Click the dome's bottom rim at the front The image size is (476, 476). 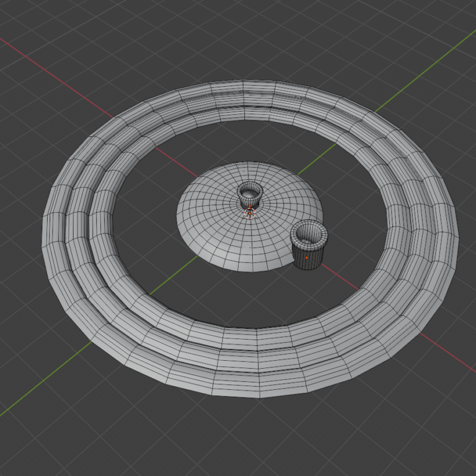[x=248, y=268]
